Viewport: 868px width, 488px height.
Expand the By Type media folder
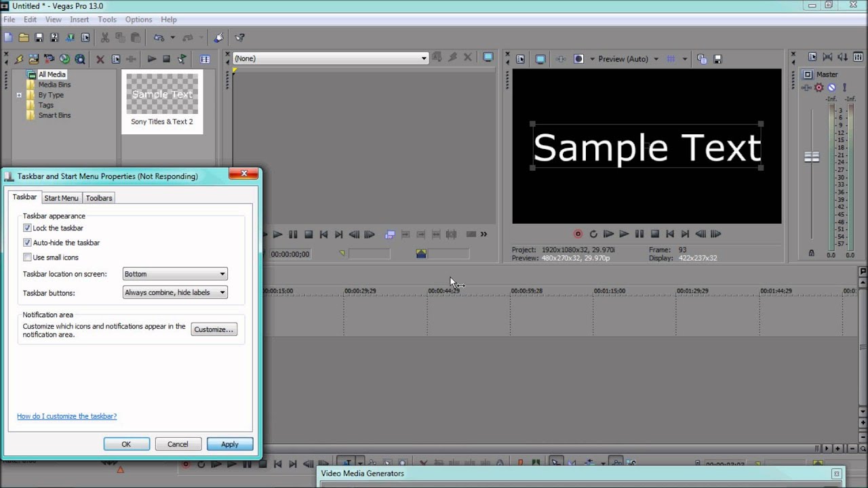19,96
